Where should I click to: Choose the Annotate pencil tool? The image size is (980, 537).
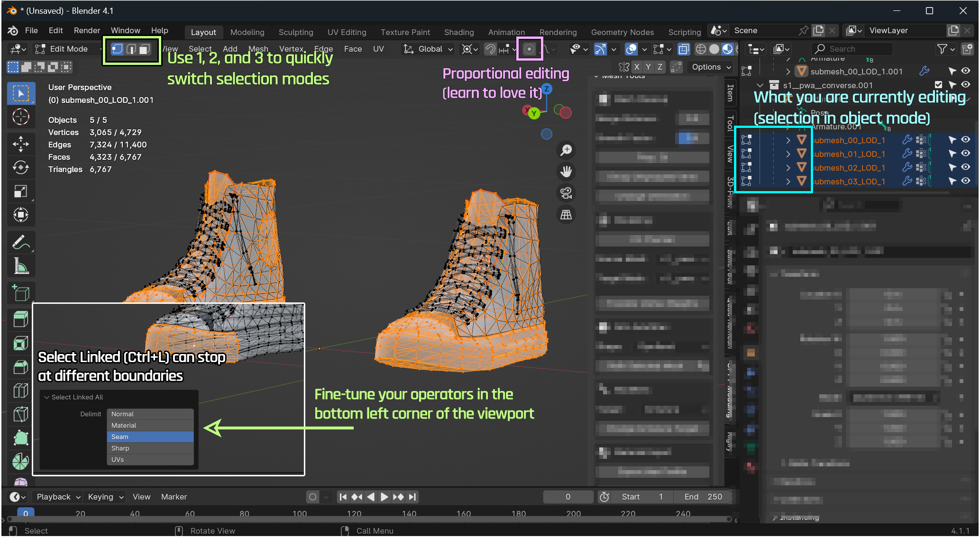pyautogui.click(x=20, y=243)
